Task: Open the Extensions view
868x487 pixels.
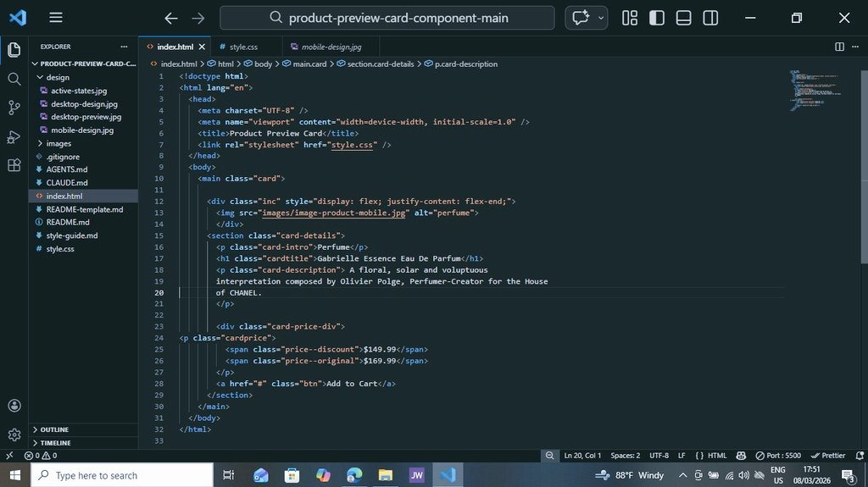Action: [14, 165]
